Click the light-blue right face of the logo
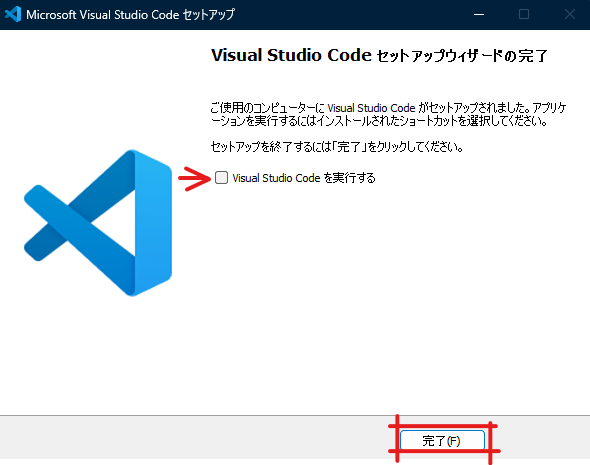Viewport: 590px width, 465px height. pos(153,223)
